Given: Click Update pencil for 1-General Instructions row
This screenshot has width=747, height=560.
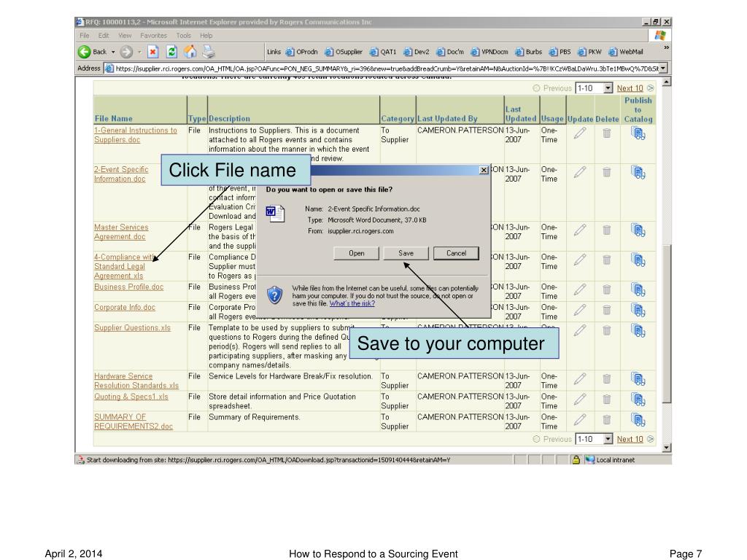Looking at the screenshot, I should tap(580, 133).
